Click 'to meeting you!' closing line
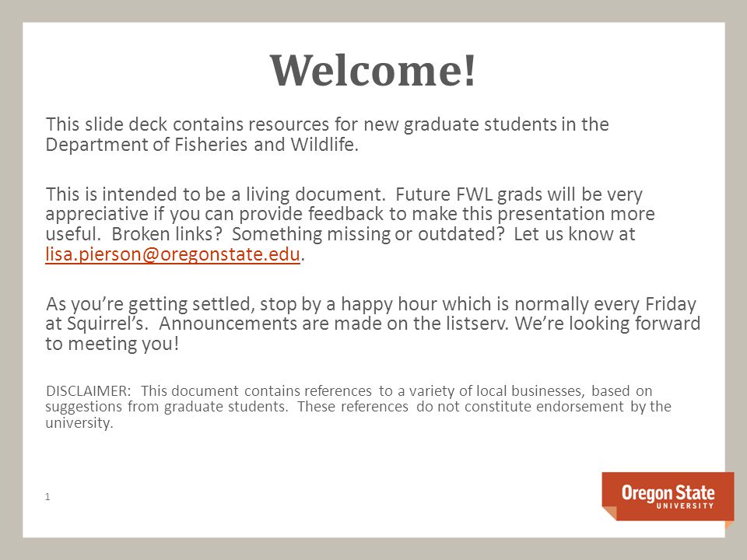747x560 pixels. tap(112, 343)
